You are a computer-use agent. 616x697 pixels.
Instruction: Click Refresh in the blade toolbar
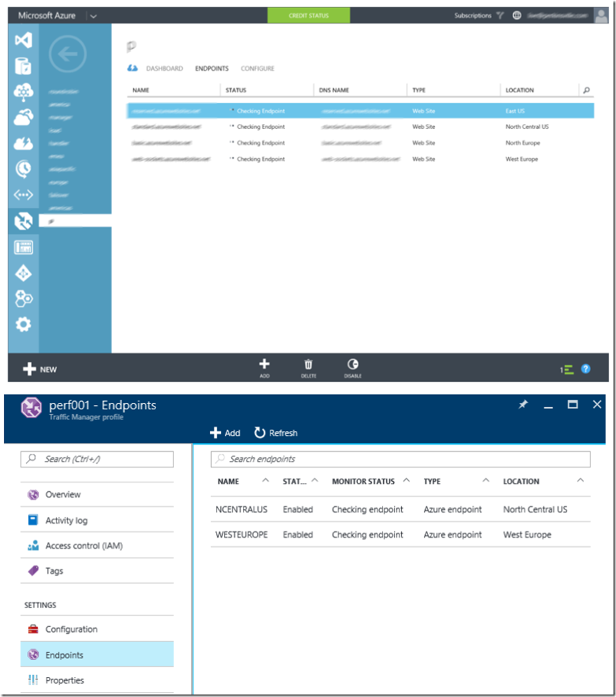click(275, 433)
